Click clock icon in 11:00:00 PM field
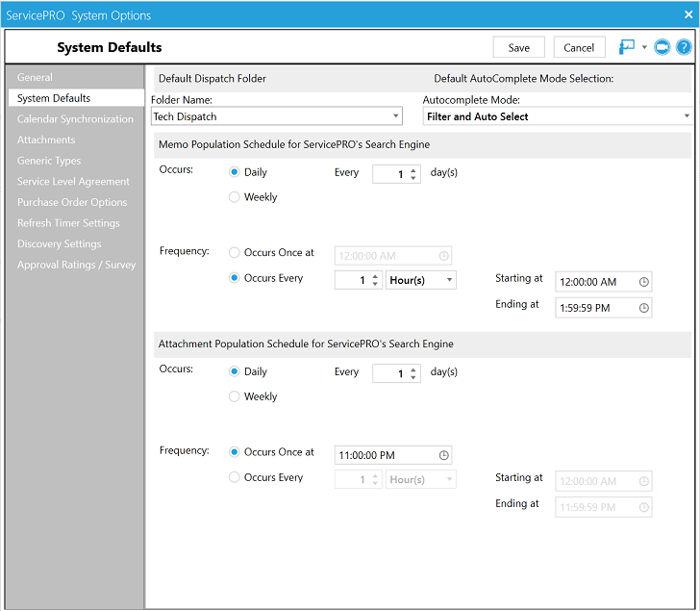 tap(444, 455)
